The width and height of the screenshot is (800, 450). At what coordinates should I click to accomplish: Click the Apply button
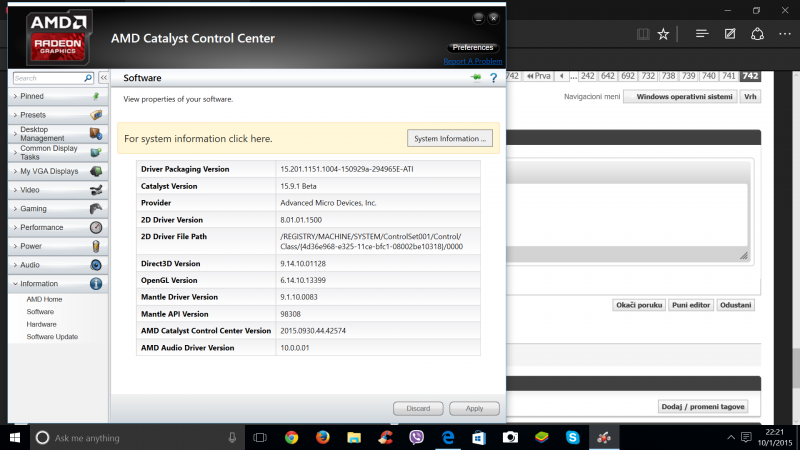pos(474,408)
